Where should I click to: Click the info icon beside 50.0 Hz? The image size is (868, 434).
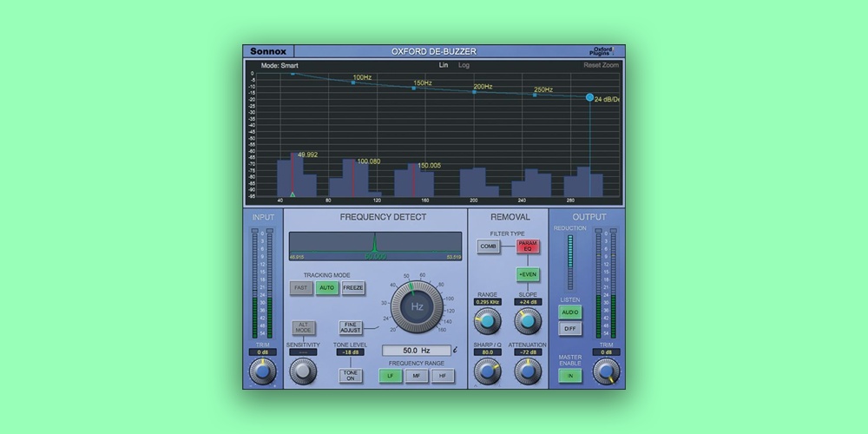coord(456,350)
